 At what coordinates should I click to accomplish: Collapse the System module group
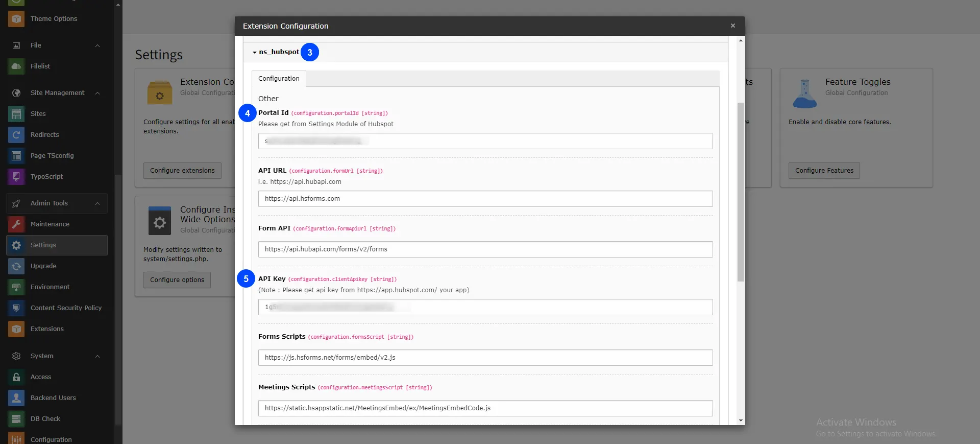97,356
